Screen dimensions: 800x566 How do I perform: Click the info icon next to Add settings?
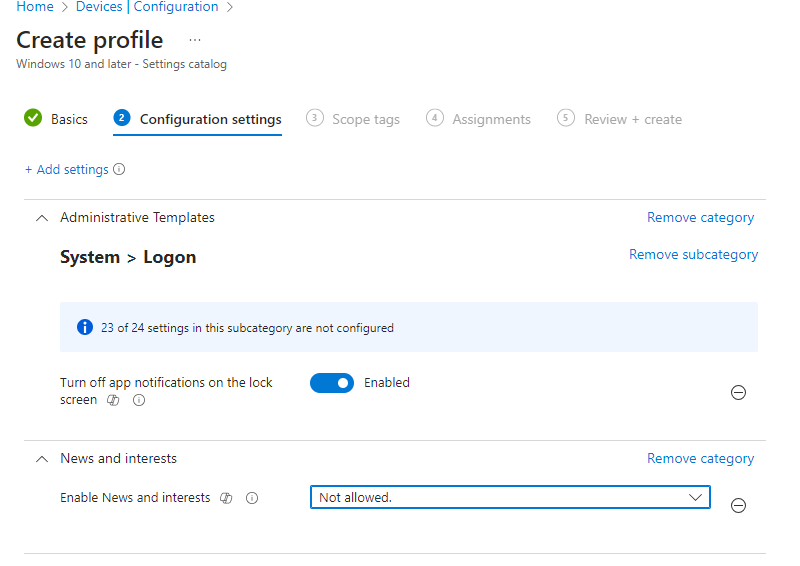(119, 170)
